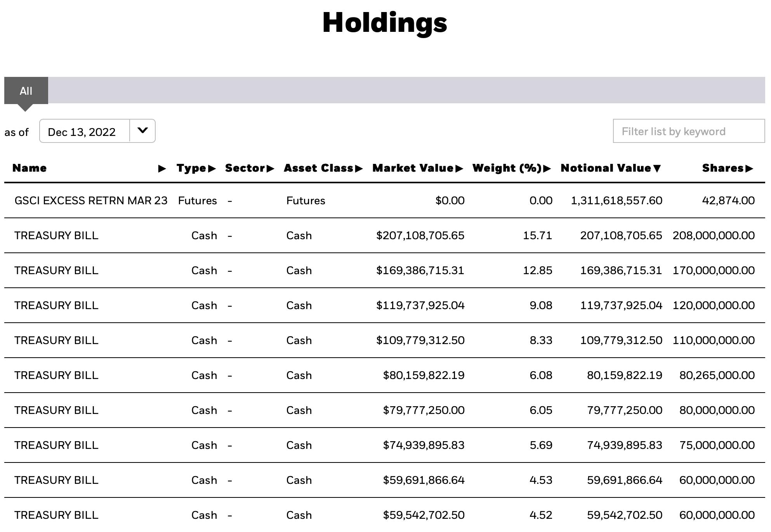Click the 0.00 weight cell
Image resolution: width=771 pixels, height=532 pixels.
(541, 200)
